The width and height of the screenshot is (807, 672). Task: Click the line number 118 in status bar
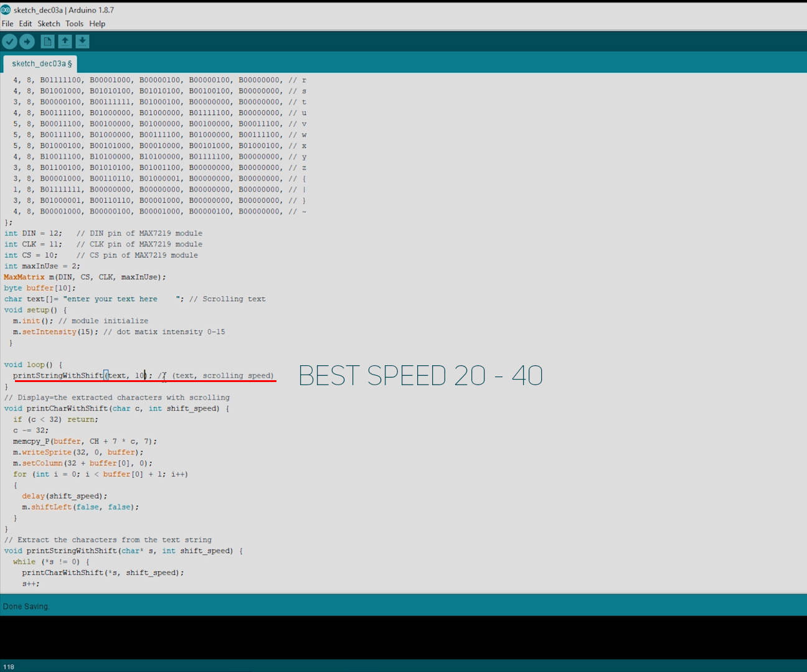(9, 666)
